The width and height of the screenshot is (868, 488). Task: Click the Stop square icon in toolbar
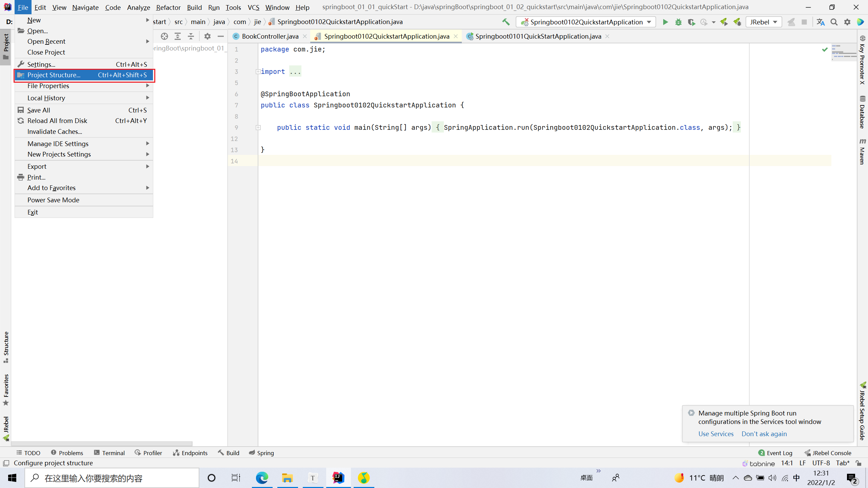(804, 22)
